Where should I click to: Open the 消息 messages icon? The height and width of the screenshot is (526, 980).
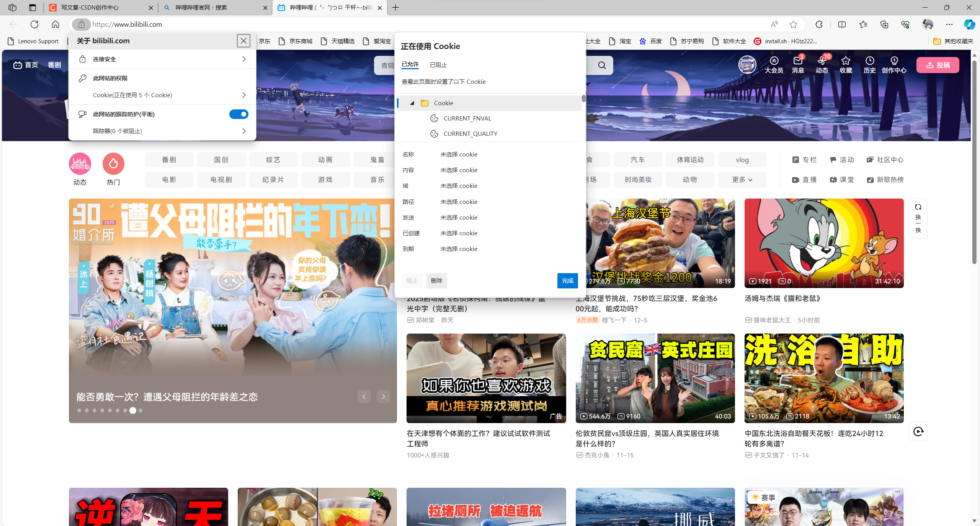point(798,61)
